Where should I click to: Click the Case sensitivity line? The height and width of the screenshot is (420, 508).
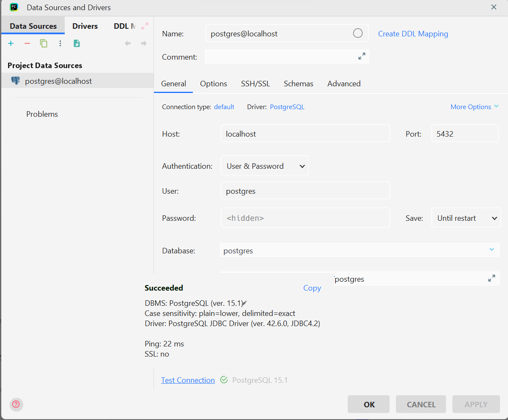220,313
